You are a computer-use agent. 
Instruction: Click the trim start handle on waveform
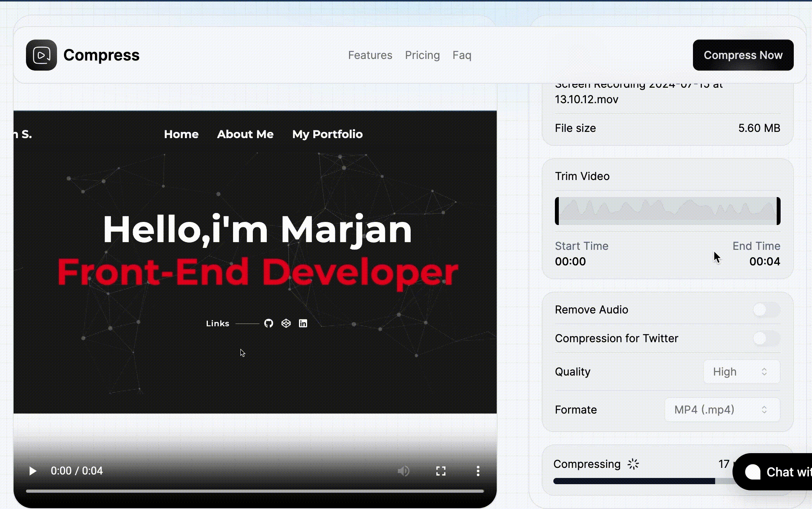pos(557,211)
